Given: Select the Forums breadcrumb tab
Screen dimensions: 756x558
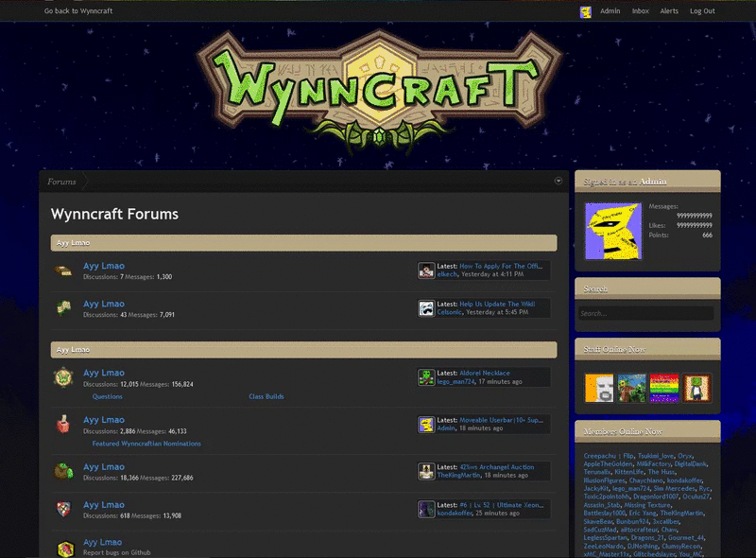Looking at the screenshot, I should click(61, 182).
